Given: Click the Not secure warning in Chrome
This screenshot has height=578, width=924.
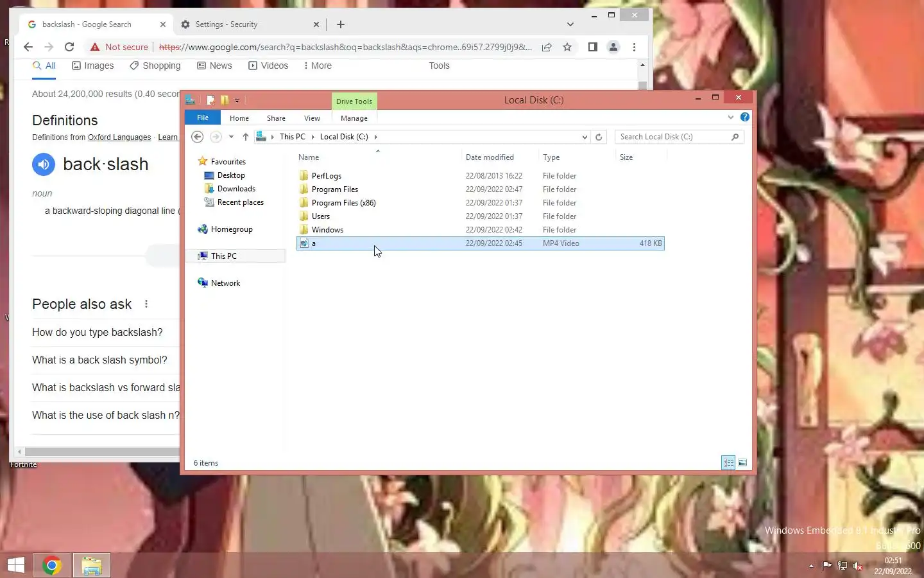Looking at the screenshot, I should click(119, 47).
